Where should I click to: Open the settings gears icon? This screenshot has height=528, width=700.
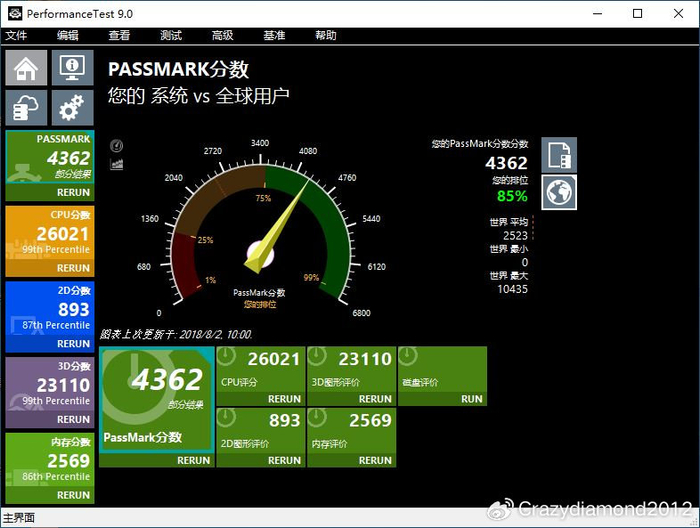tap(72, 107)
